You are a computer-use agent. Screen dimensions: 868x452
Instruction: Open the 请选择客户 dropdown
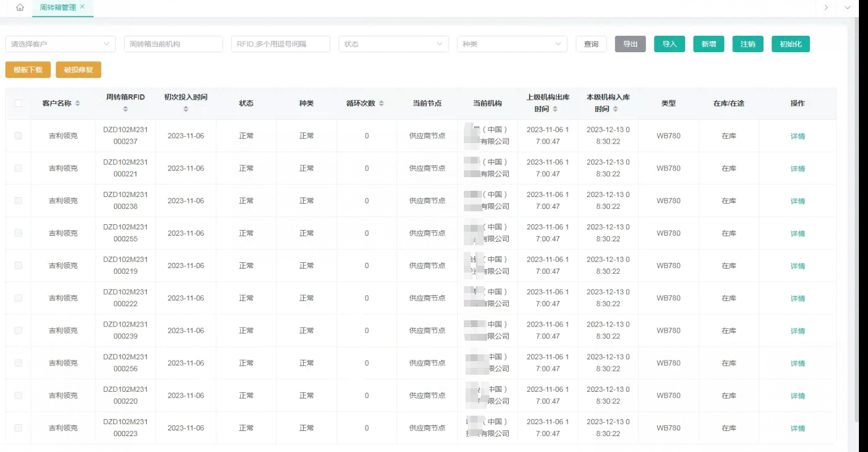pos(60,44)
